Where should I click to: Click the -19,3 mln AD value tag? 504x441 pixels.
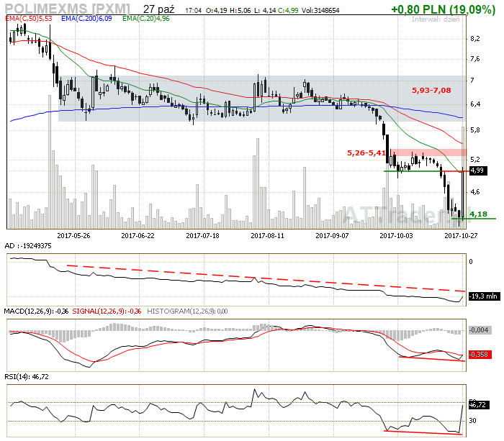[x=485, y=296]
